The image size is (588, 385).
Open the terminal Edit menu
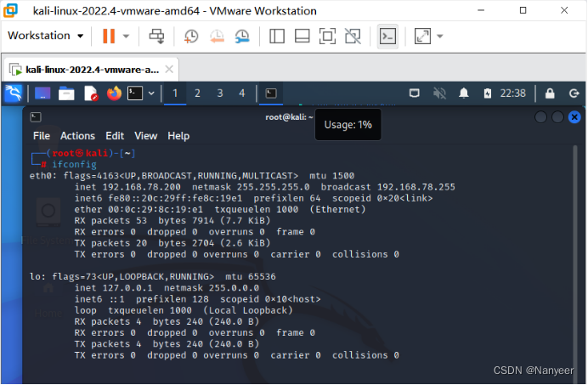coord(115,136)
